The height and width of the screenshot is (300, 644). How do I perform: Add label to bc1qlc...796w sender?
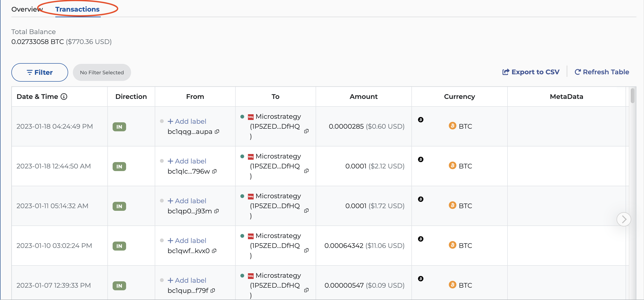[187, 161]
